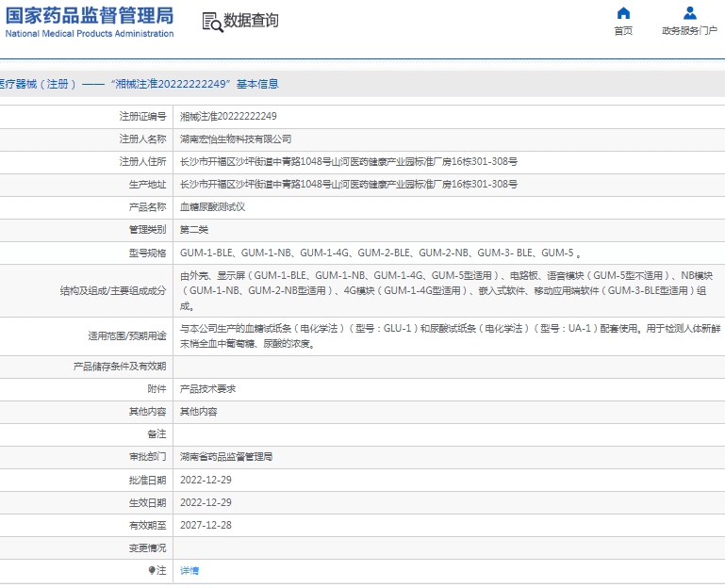The height and width of the screenshot is (588, 725).
Task: Click the 首页 home icon
Action: 623,13
